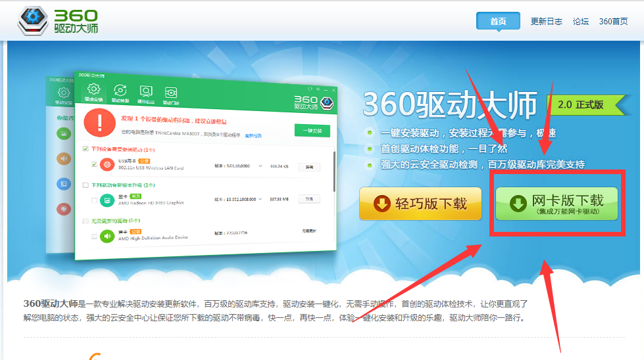Click the text 强大的云安全驱动检测
Image resolution: width=644 pixels, height=360 pixels.
[429, 164]
